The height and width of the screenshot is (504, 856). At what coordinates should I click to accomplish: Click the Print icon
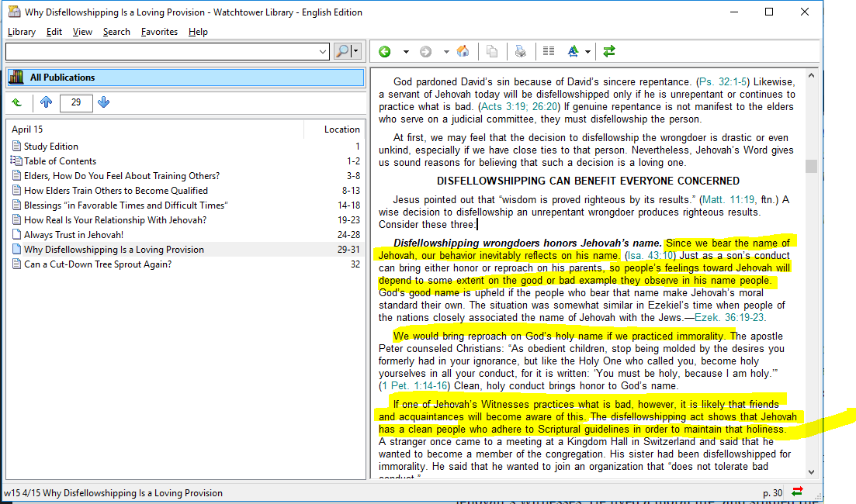coord(521,52)
